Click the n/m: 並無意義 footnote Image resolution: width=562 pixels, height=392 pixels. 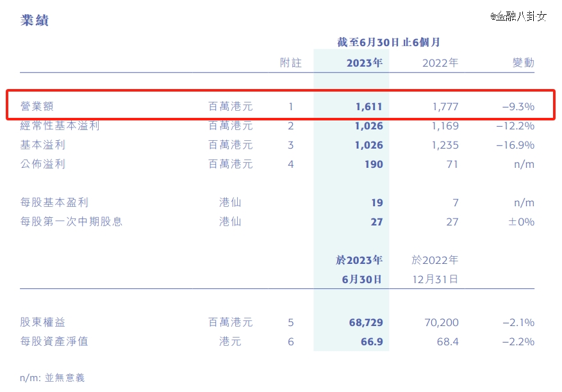[x=51, y=377]
